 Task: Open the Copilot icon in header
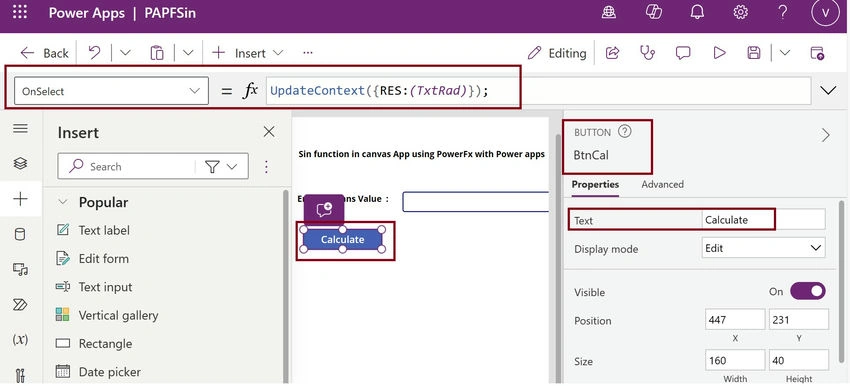click(654, 12)
